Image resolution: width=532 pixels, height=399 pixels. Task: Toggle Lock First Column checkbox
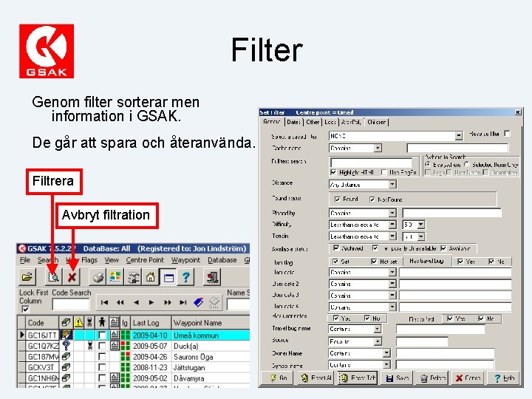pos(25,309)
